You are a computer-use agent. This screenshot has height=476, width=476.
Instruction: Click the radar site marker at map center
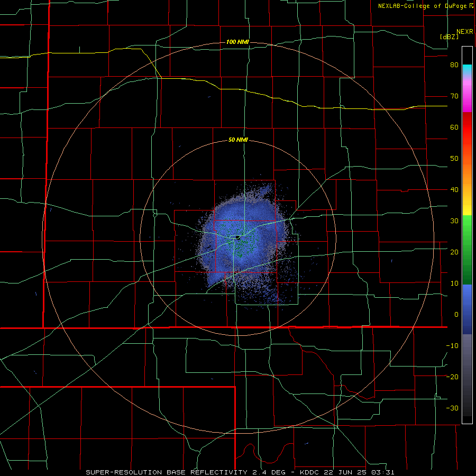(237, 237)
